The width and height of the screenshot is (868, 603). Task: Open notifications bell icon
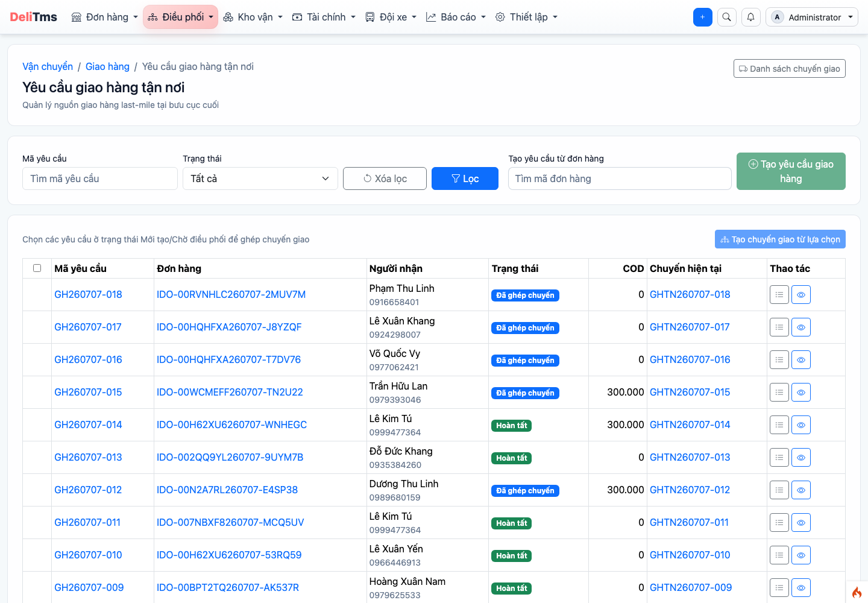click(x=750, y=17)
